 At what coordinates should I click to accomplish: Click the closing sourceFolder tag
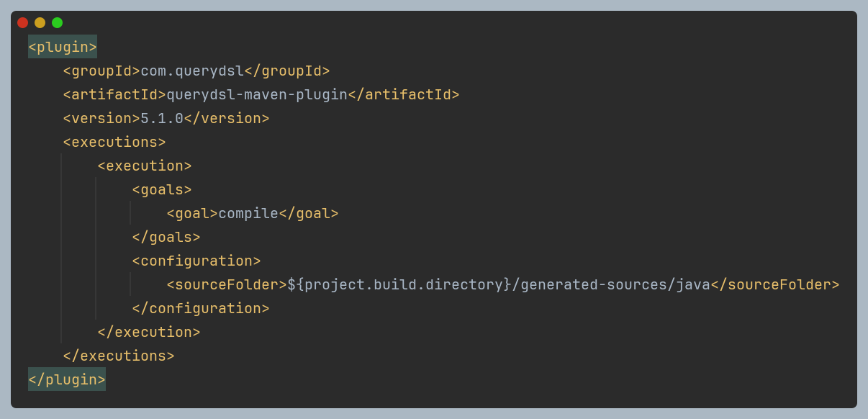(x=775, y=284)
